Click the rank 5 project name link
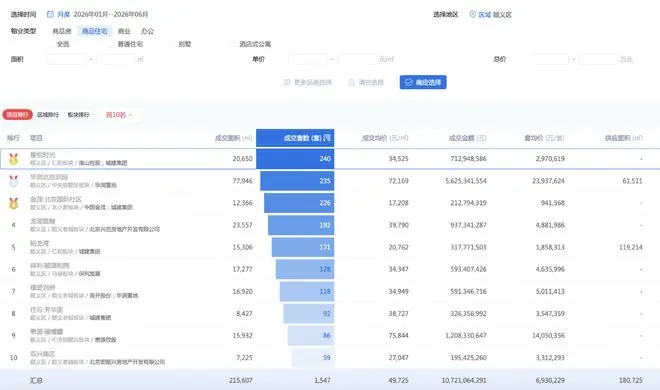 tap(40, 244)
